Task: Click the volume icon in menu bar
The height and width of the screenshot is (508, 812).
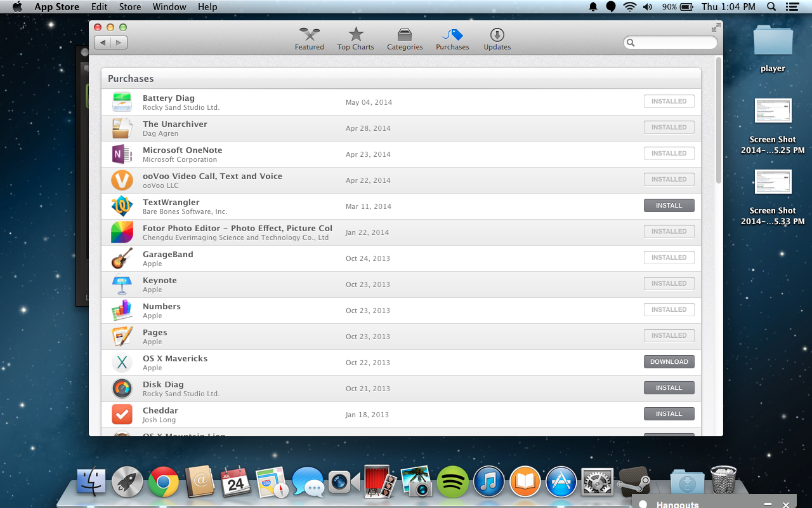Action: [x=648, y=7]
